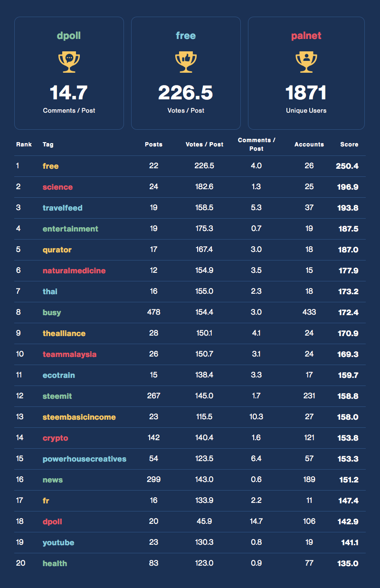Open the steemit tag link
The width and height of the screenshot is (380, 588).
(57, 396)
